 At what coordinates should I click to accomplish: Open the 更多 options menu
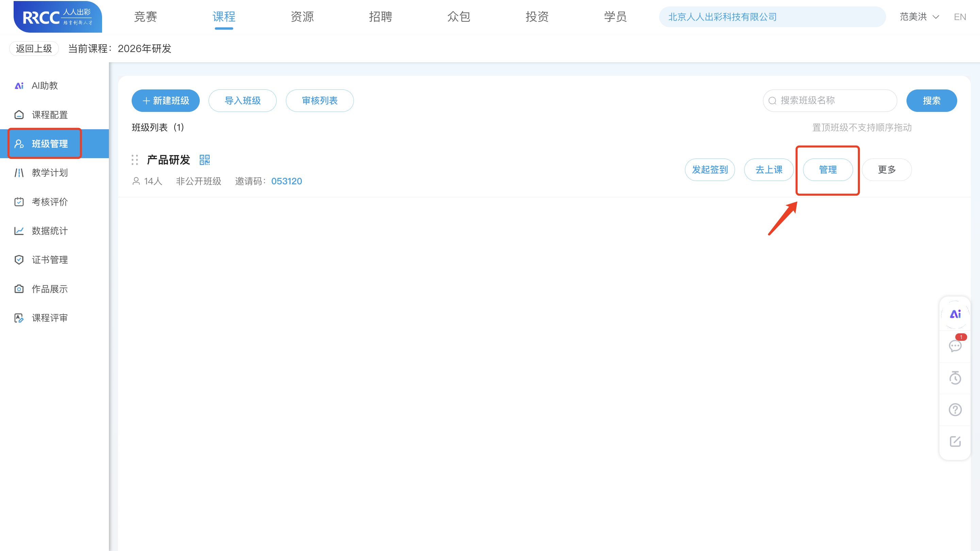[x=887, y=170]
